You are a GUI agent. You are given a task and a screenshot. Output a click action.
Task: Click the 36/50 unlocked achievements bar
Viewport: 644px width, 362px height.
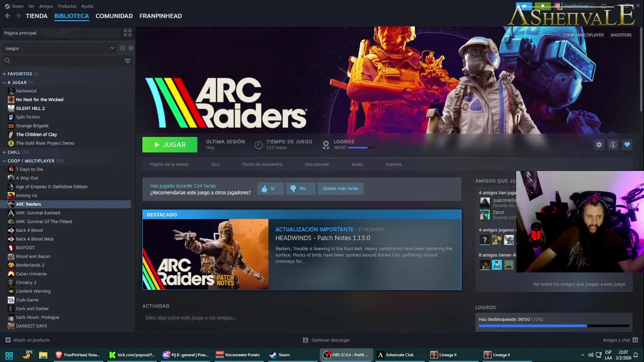(x=554, y=326)
